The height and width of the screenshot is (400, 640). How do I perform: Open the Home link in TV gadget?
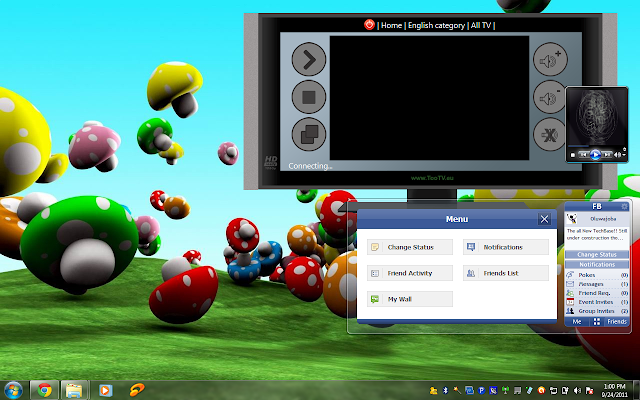pyautogui.click(x=391, y=25)
